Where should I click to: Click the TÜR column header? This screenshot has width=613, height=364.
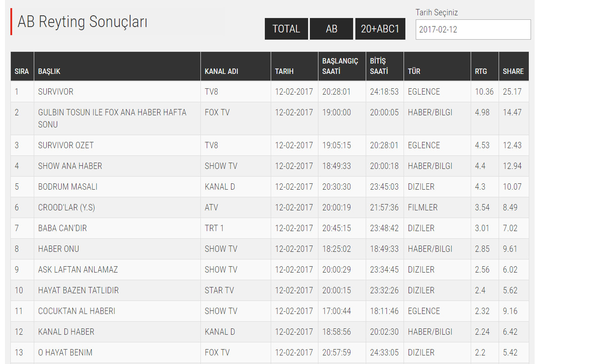[414, 71]
